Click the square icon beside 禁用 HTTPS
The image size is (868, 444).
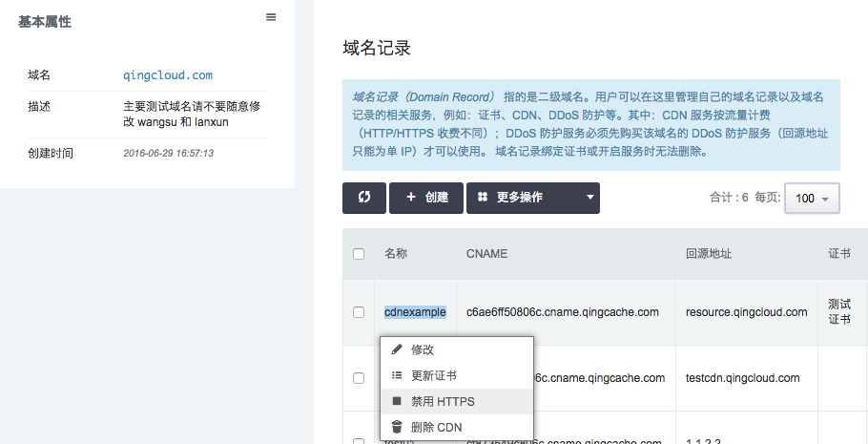(397, 402)
